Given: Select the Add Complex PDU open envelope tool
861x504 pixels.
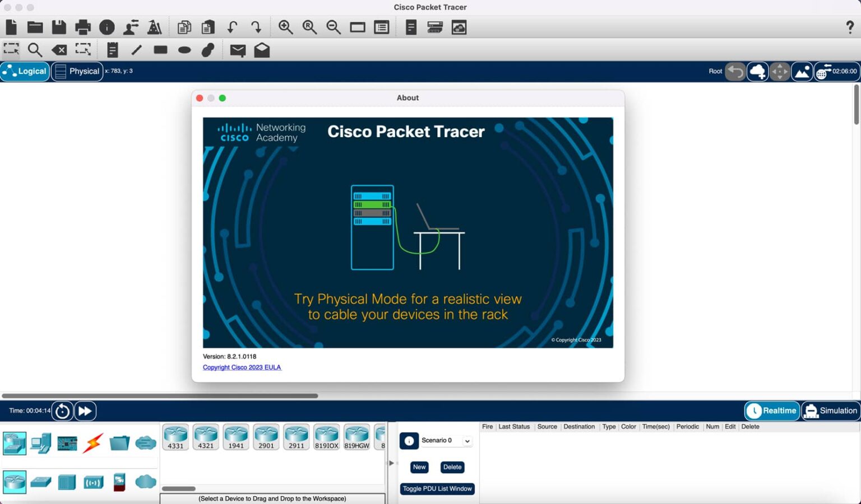Looking at the screenshot, I should 262,50.
